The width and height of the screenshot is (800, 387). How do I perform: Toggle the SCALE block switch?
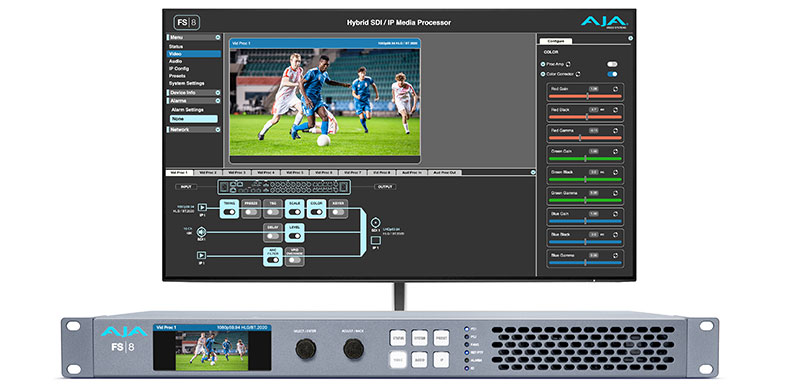click(294, 212)
